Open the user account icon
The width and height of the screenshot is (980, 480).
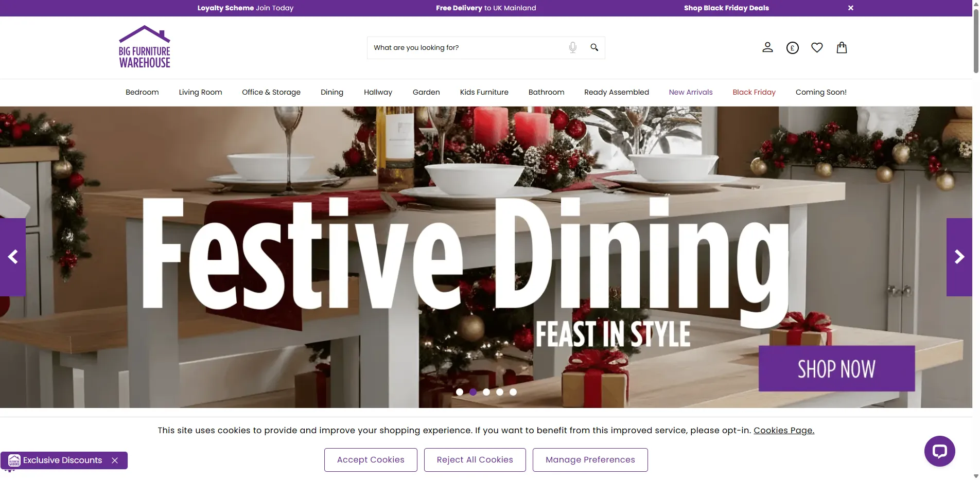pos(767,47)
